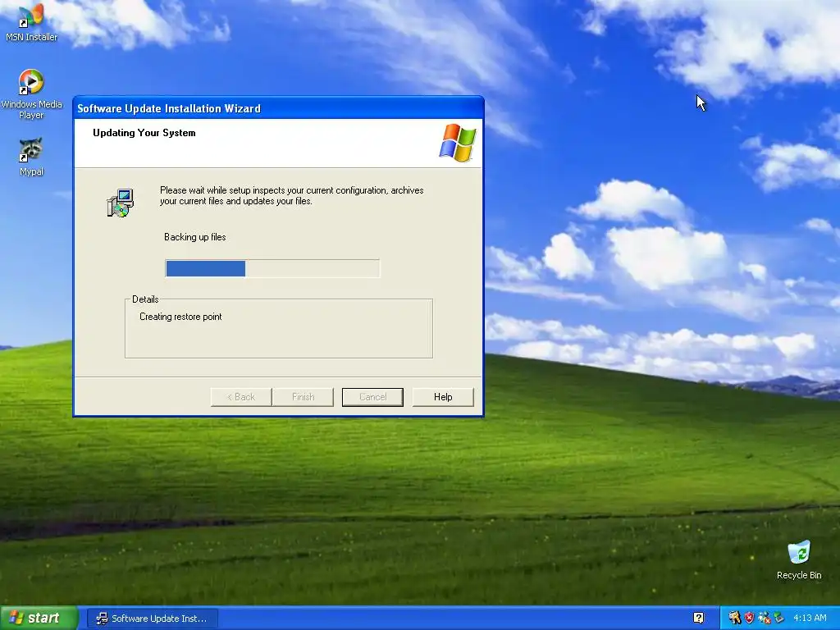The width and height of the screenshot is (840, 630).
Task: Click the Cancel button in the wizard
Action: click(373, 397)
